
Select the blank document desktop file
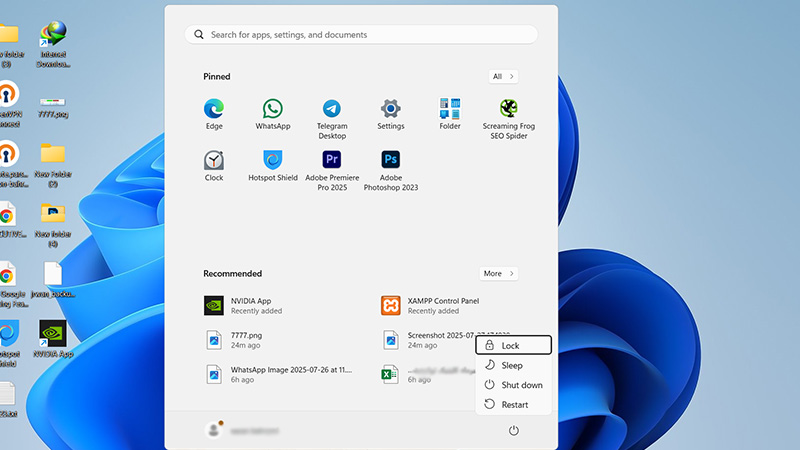[53, 280]
